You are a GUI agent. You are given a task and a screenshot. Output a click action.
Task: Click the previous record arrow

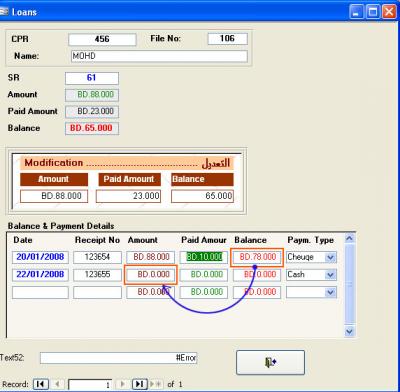click(x=57, y=384)
